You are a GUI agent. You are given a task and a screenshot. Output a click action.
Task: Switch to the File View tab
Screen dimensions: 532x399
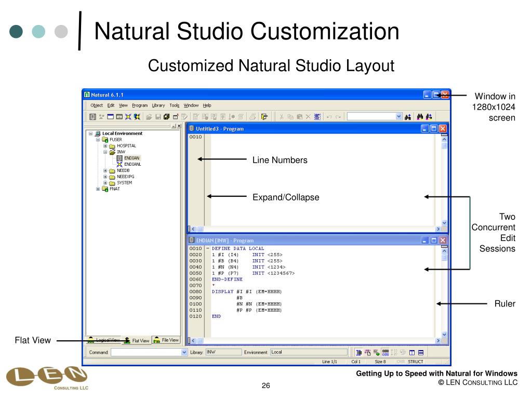tap(166, 340)
